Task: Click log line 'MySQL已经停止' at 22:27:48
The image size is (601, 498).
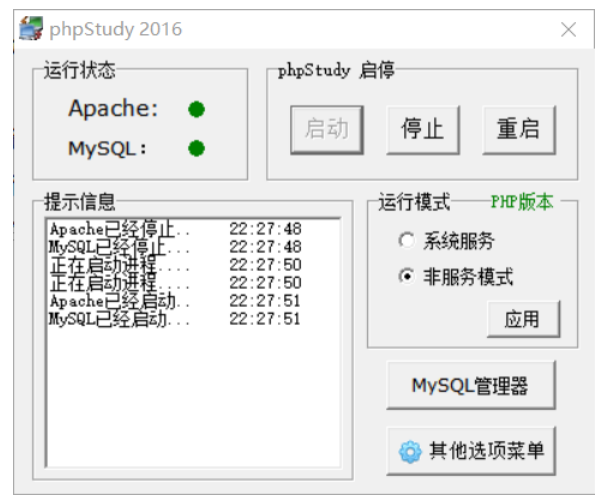Action: coord(176,247)
